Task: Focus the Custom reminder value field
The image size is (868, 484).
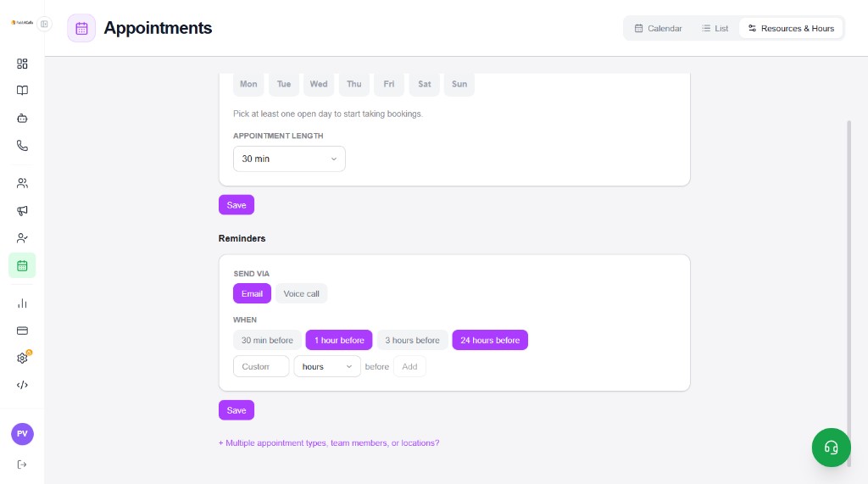Action: click(261, 366)
